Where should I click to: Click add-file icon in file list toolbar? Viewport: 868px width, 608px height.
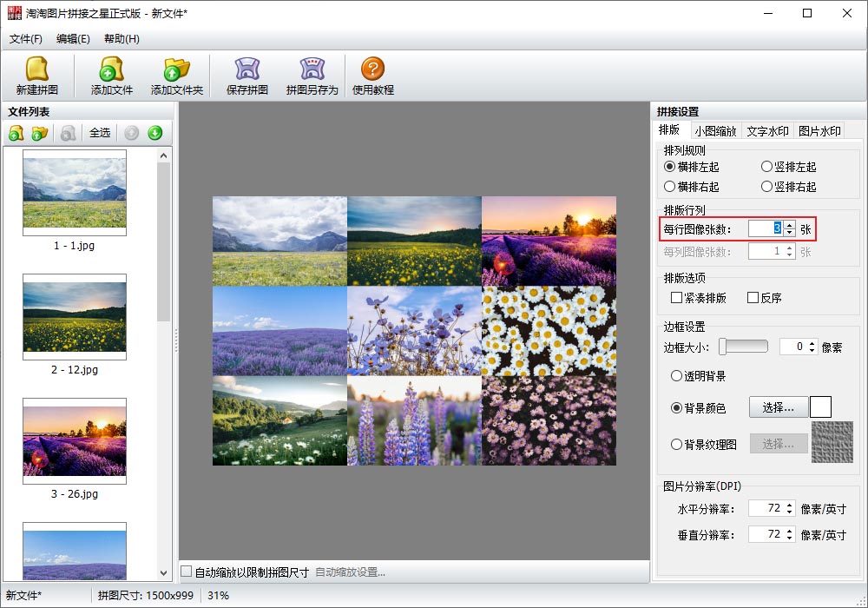pos(16,133)
